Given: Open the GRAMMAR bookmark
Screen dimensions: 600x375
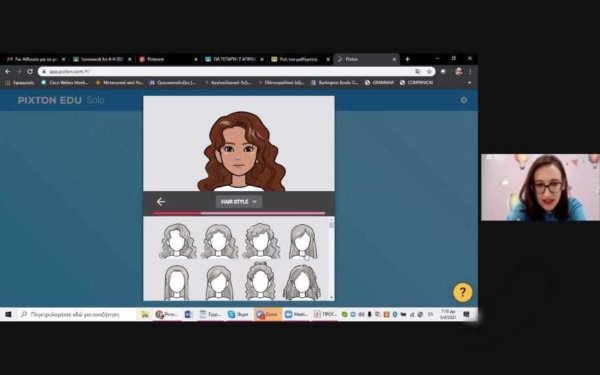Looking at the screenshot, I should tap(379, 83).
